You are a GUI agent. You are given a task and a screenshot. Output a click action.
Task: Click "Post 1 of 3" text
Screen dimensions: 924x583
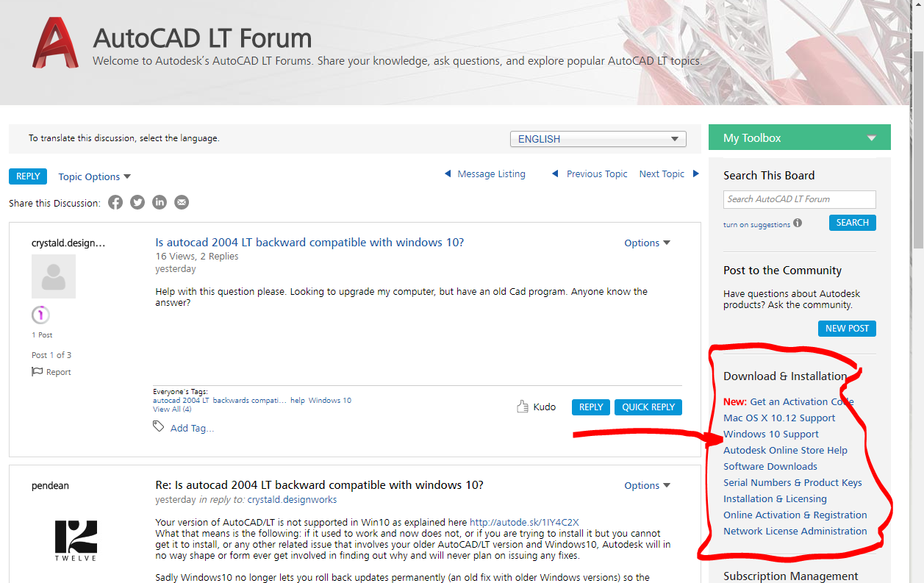tap(51, 355)
